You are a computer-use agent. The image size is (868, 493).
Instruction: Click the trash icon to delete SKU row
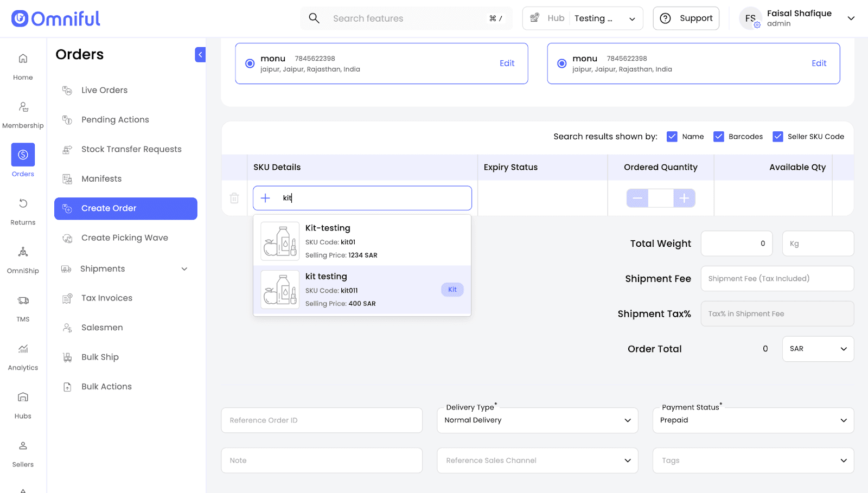pos(234,199)
